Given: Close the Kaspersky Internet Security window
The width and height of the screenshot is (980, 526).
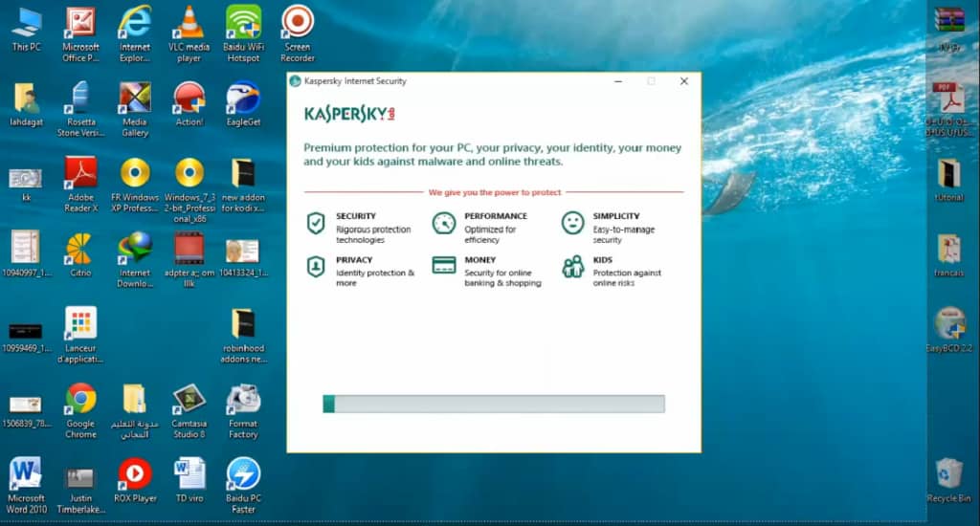Looking at the screenshot, I should click(683, 81).
